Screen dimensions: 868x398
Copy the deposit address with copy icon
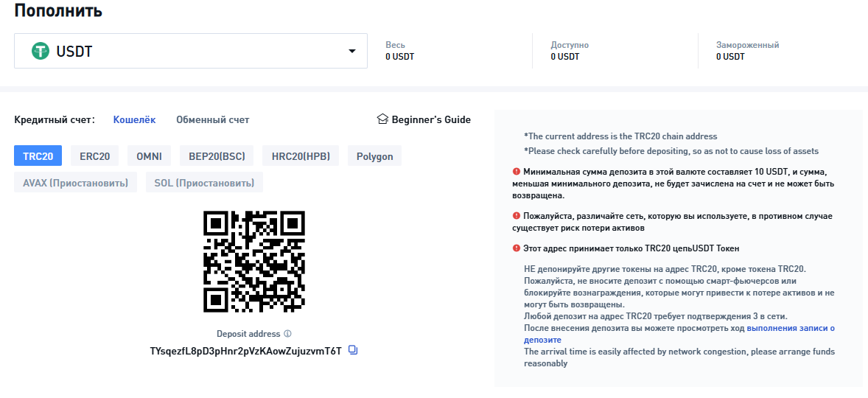pos(353,350)
